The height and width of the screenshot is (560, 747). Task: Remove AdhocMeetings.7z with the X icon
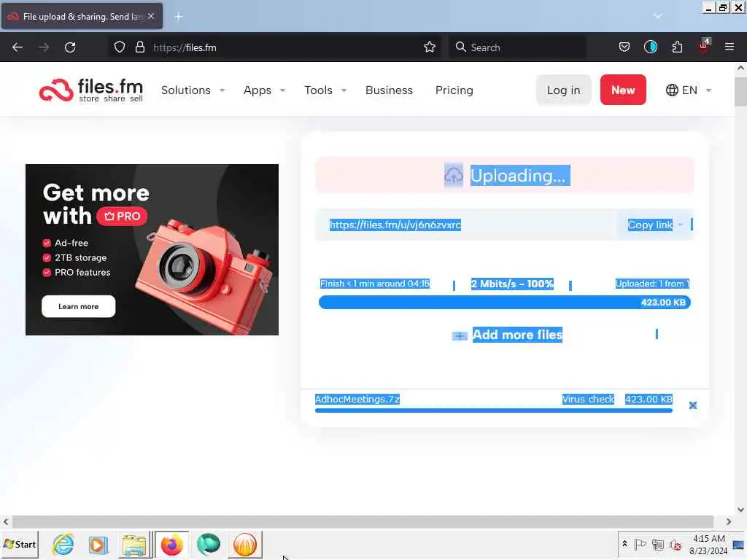pos(693,405)
